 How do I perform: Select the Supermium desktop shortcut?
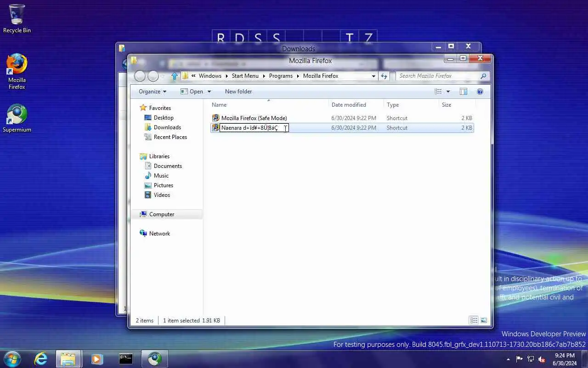click(x=17, y=118)
